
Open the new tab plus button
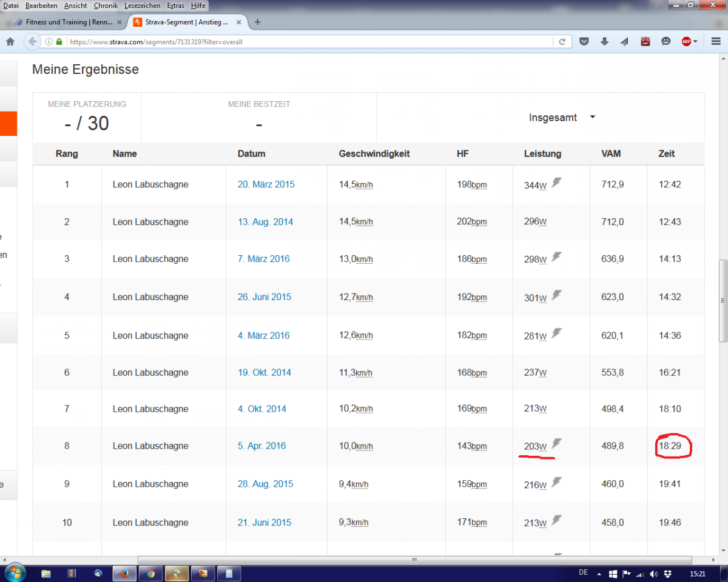[x=258, y=22]
